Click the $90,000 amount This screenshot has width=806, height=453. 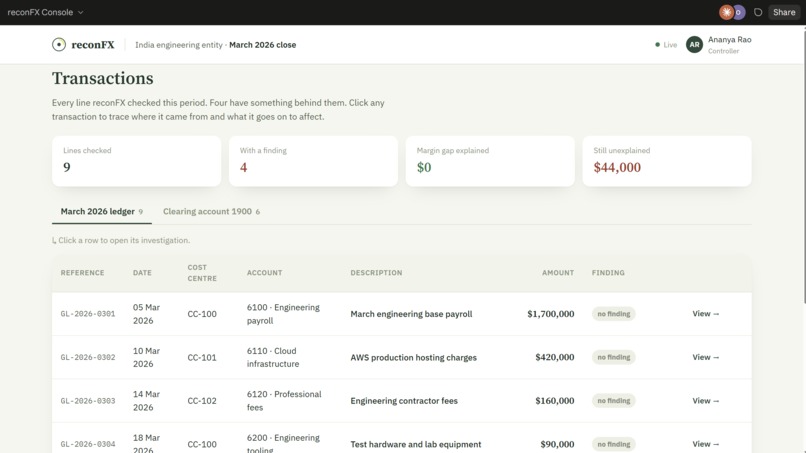click(557, 444)
